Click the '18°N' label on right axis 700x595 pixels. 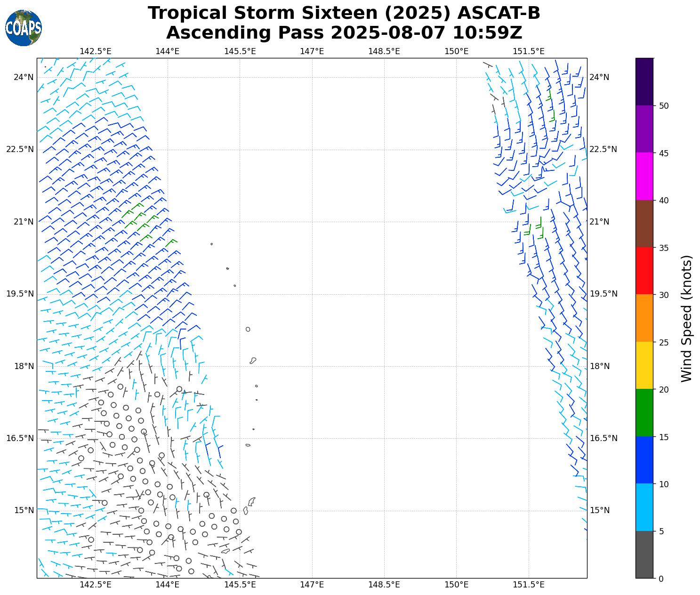coord(599,366)
